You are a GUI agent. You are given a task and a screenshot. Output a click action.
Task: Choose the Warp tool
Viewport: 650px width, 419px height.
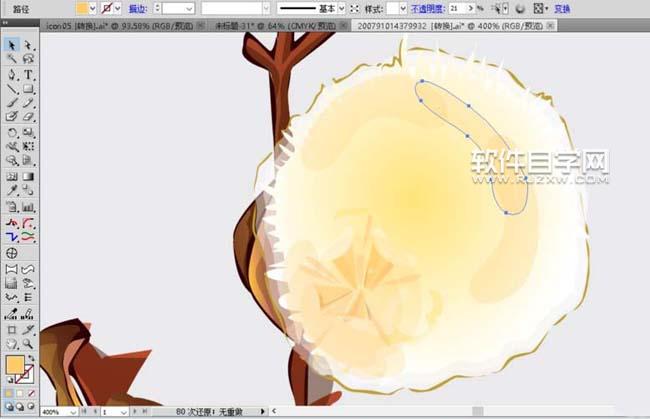12,147
